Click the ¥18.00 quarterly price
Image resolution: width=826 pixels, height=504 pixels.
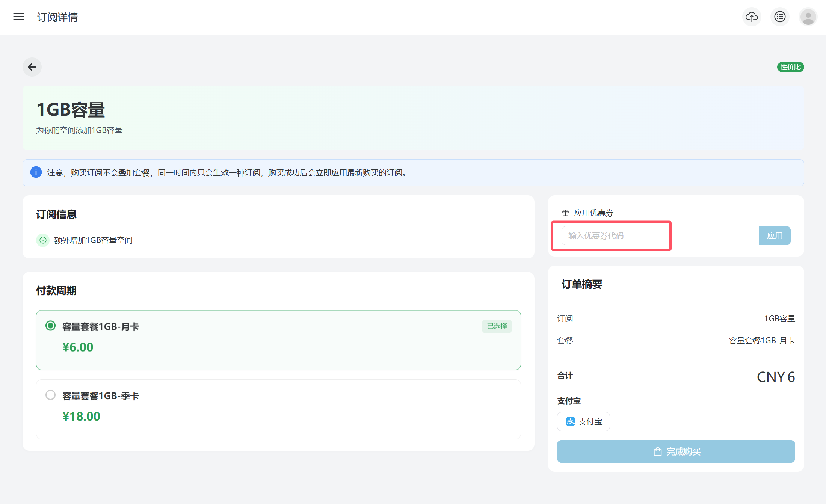pos(81,416)
